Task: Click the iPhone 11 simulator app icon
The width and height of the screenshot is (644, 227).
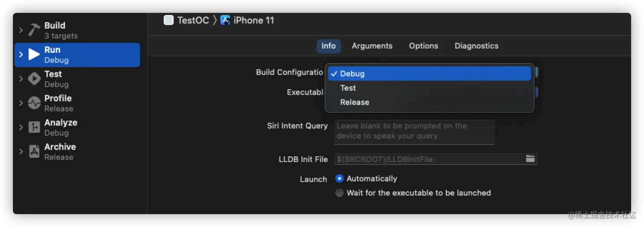Action: click(225, 20)
